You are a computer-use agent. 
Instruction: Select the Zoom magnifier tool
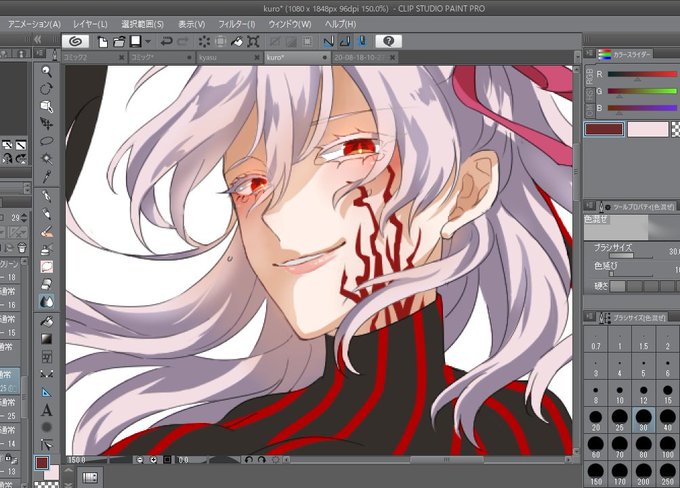46,72
